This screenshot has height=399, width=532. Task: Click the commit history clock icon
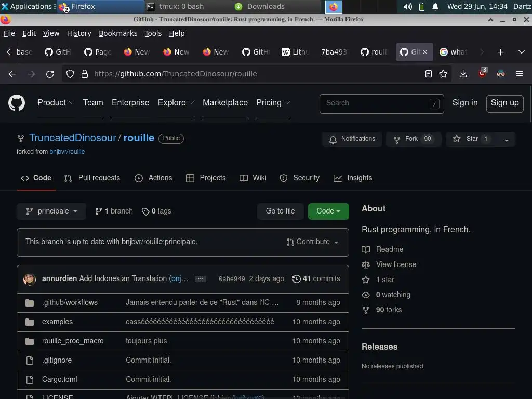297,278
